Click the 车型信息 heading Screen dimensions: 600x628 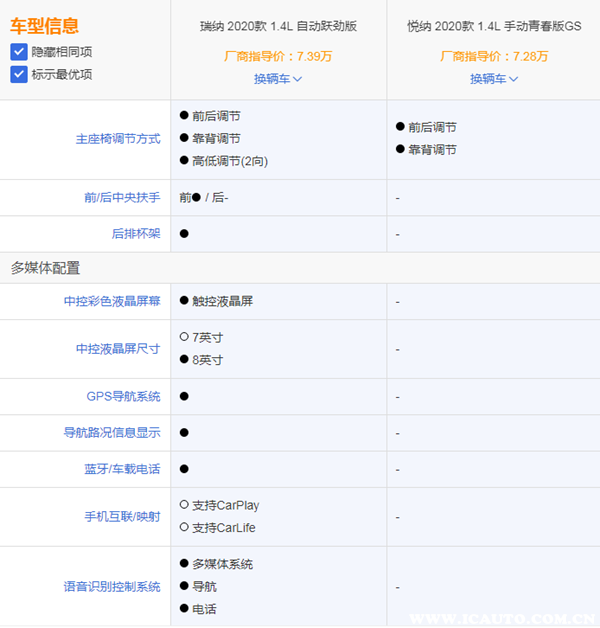[x=44, y=26]
